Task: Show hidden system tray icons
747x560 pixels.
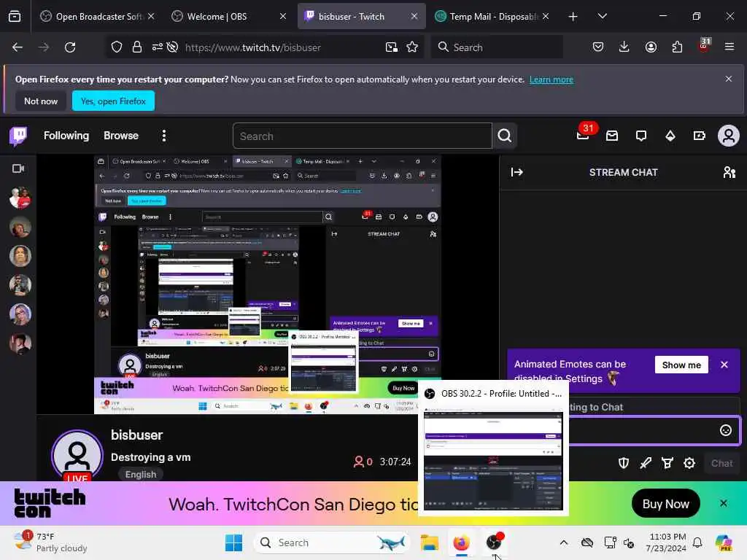Action: point(564,542)
